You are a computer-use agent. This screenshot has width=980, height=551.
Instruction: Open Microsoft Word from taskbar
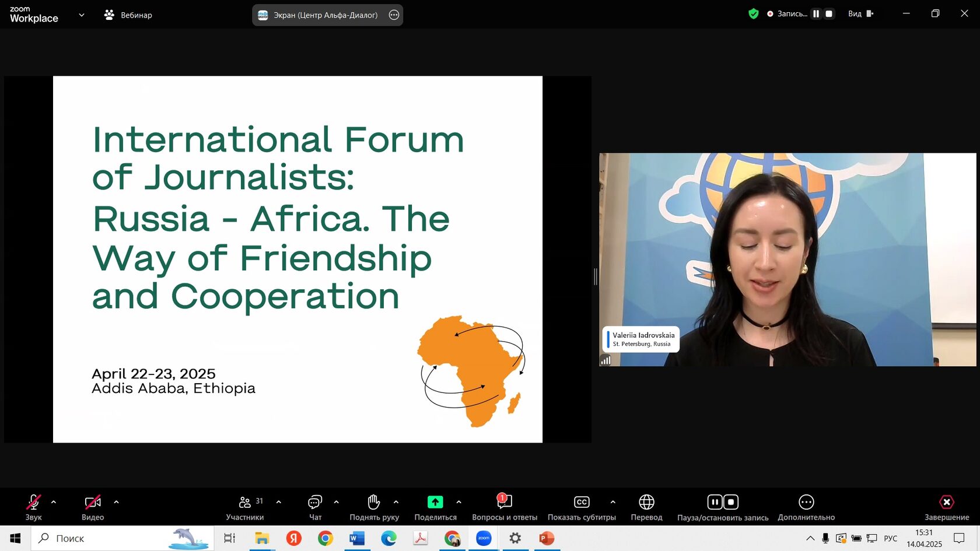357,538
